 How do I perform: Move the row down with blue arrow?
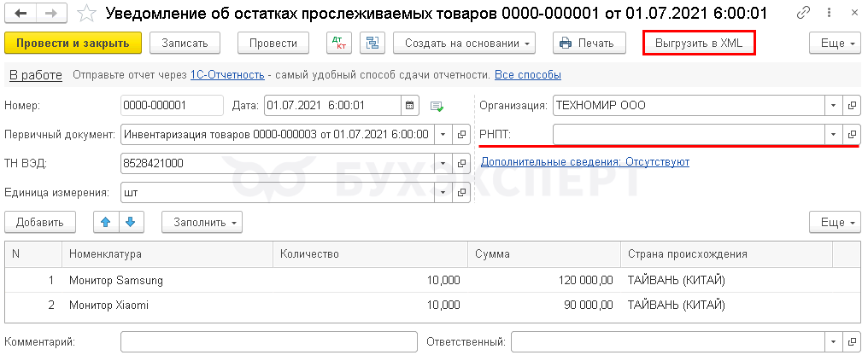[131, 222]
